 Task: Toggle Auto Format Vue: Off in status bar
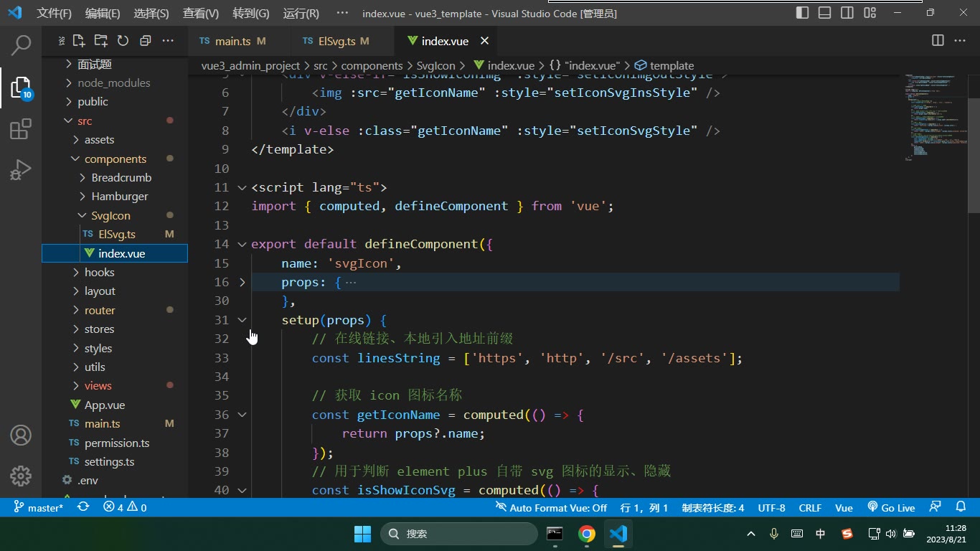click(x=551, y=507)
